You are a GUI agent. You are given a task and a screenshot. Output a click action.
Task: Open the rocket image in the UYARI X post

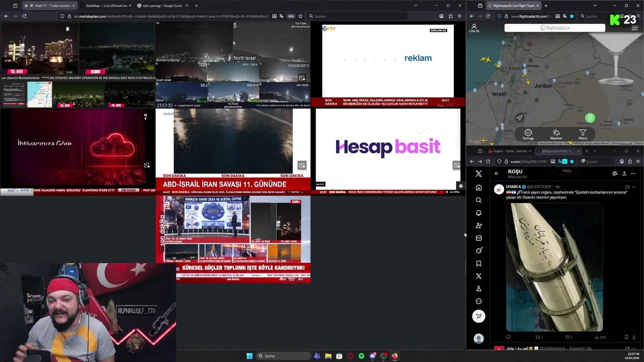pos(554,267)
